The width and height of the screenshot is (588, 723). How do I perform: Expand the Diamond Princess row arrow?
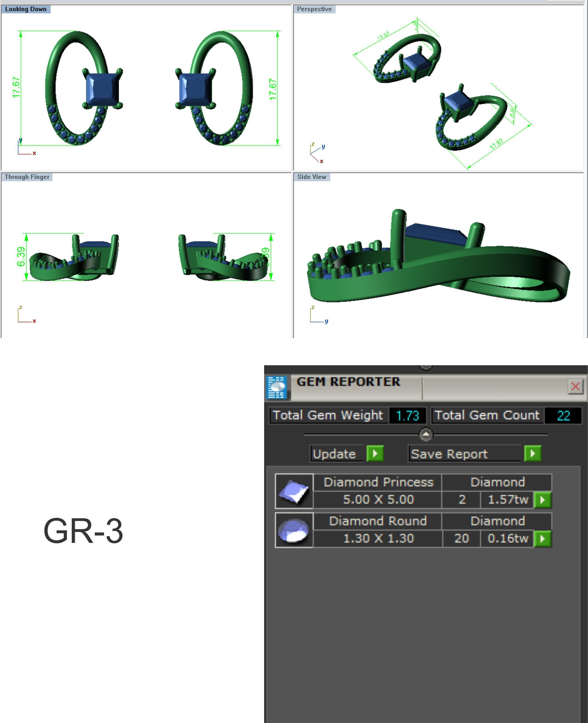(x=542, y=500)
